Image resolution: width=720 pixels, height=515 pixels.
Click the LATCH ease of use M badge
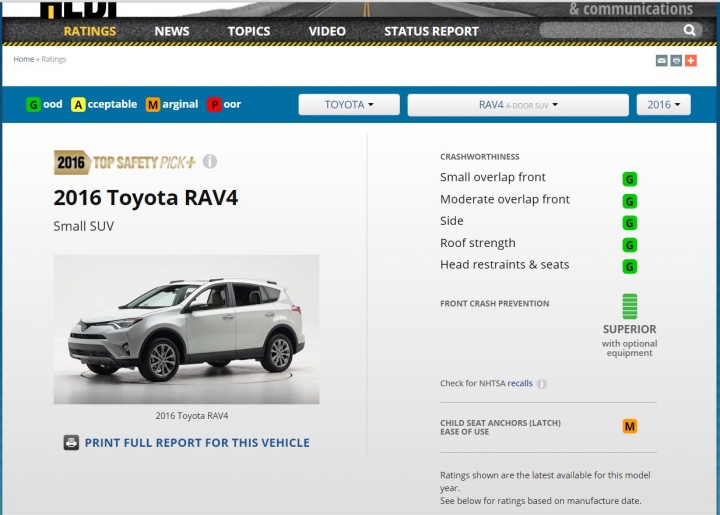point(630,426)
